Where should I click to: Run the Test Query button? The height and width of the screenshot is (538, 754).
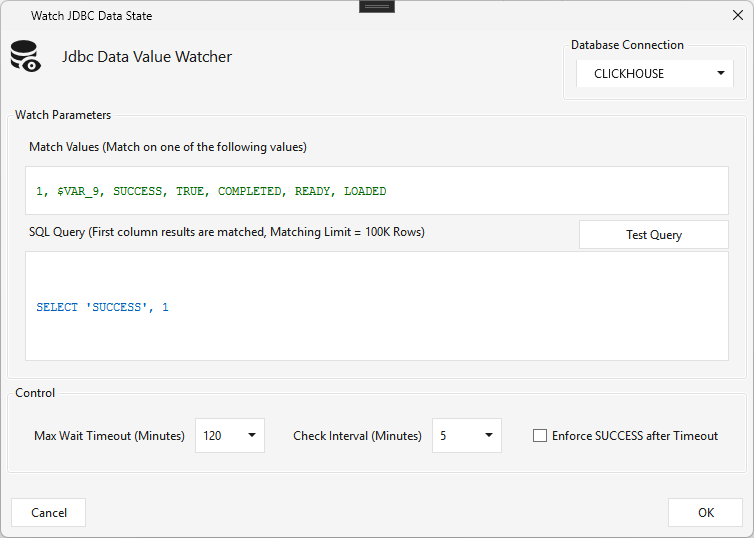click(x=653, y=235)
